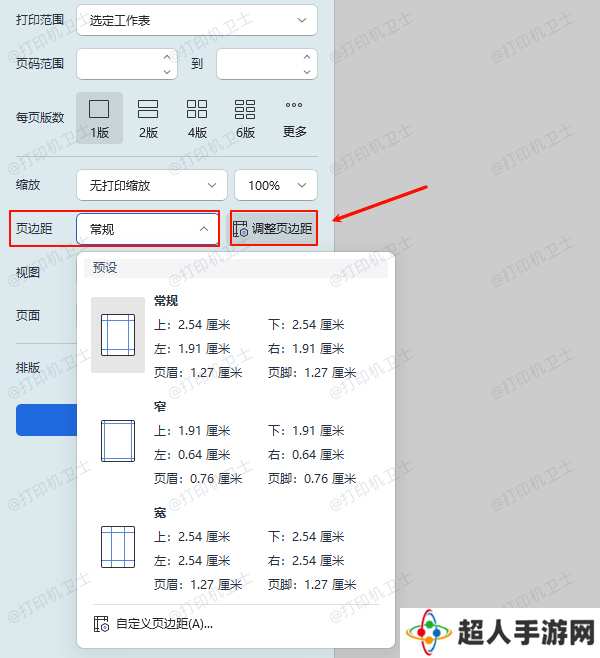Pick the 4版 layout icon
This screenshot has height=658, width=600.
click(x=197, y=118)
